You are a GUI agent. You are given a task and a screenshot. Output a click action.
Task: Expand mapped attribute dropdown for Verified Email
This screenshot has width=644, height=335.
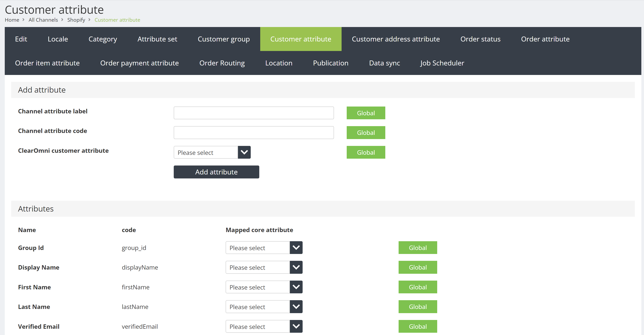coord(264,326)
